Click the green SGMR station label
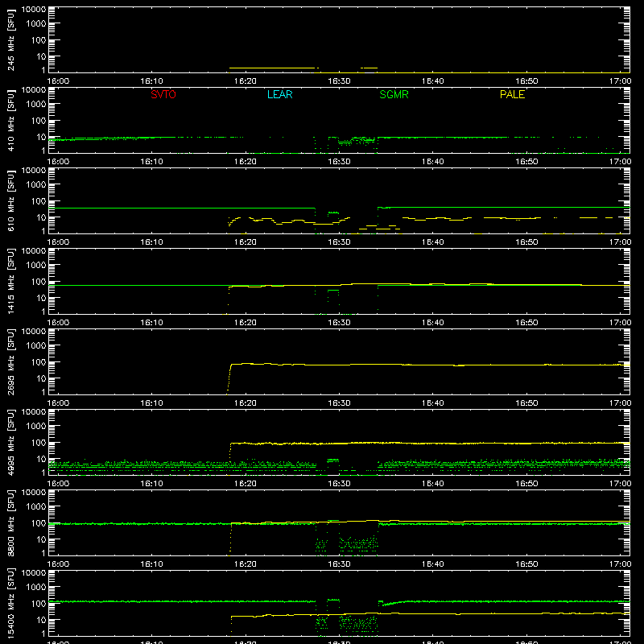Screen dimensions: 644x644 [394, 94]
